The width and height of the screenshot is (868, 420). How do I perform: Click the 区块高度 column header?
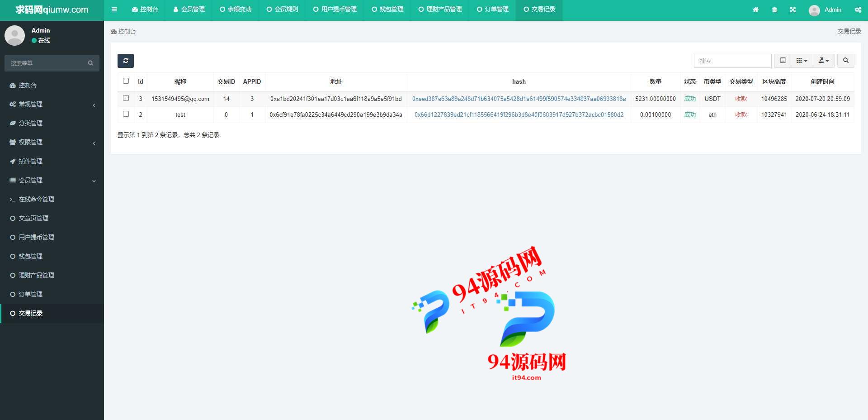pos(774,81)
